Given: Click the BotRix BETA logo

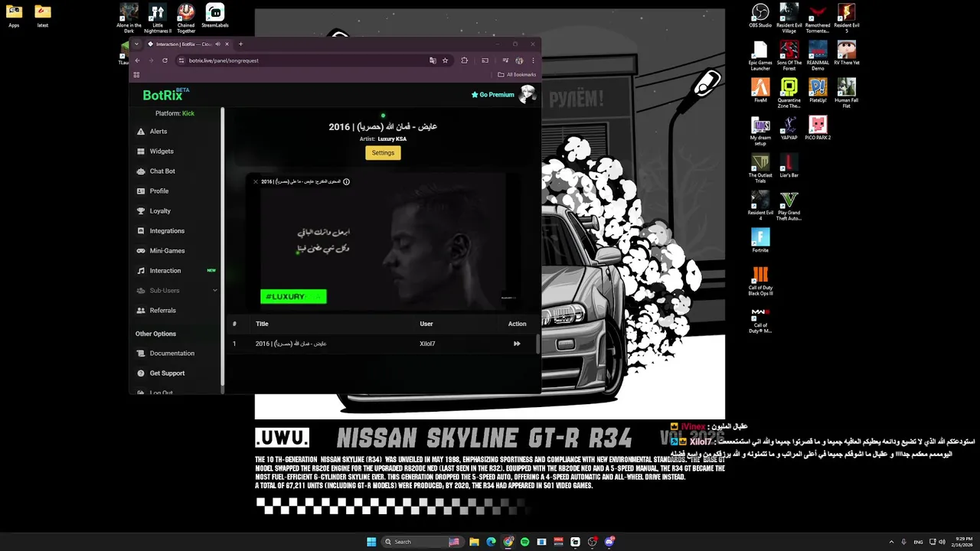Looking at the screenshot, I should [165, 95].
